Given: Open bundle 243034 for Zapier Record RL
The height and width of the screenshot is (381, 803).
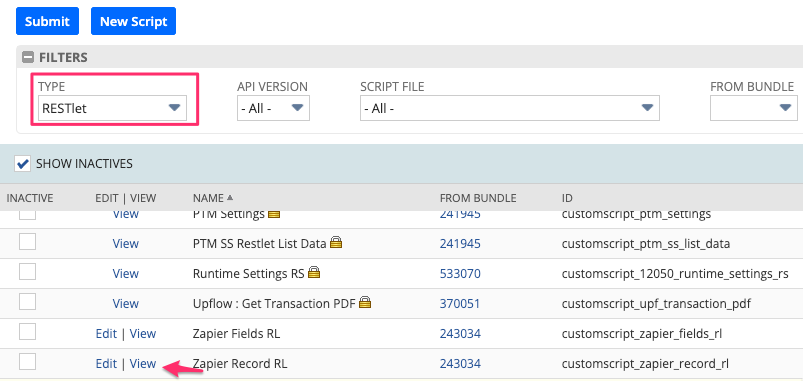Looking at the screenshot, I should tap(460, 364).
